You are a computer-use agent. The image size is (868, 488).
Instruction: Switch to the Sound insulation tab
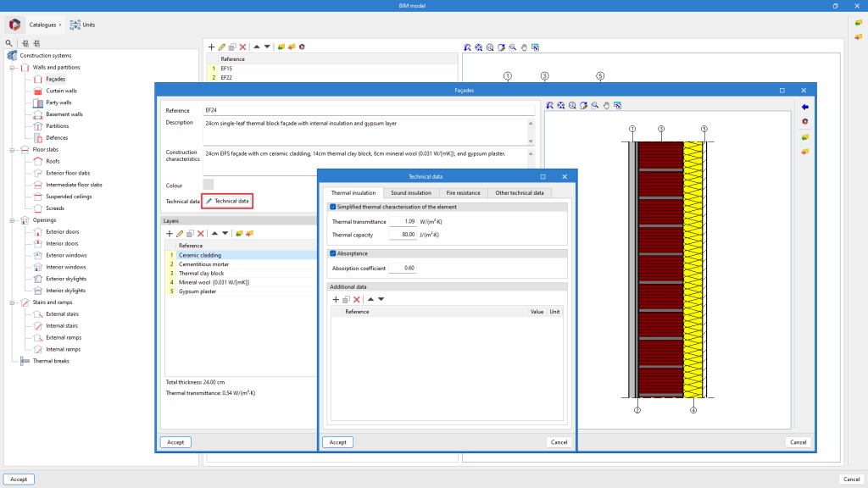click(x=410, y=193)
